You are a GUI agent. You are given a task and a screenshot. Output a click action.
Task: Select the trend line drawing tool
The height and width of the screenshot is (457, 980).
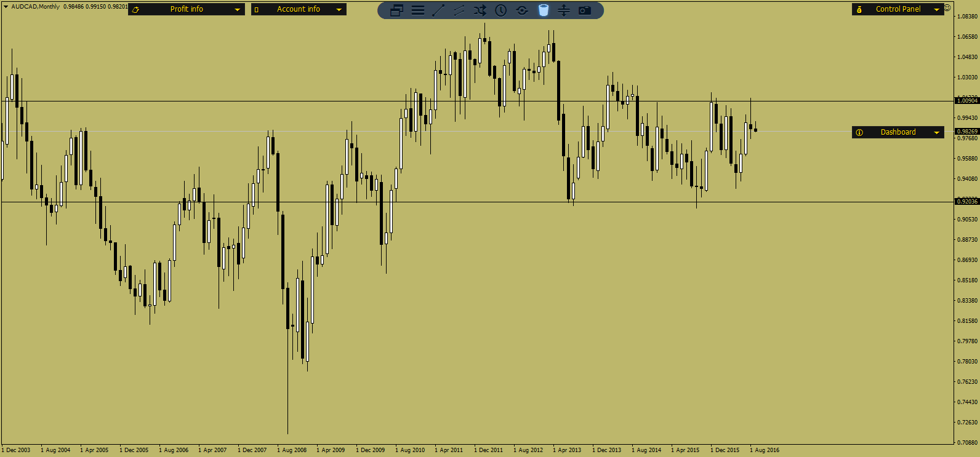[x=438, y=10]
